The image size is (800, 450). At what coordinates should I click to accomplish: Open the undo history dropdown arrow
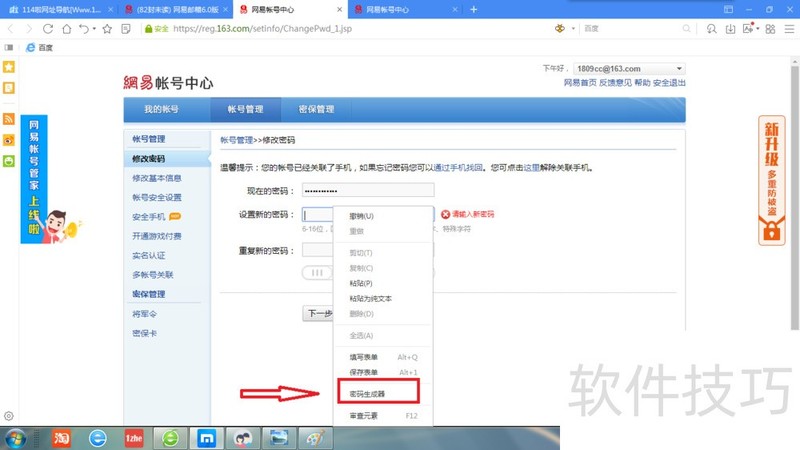tap(94, 29)
